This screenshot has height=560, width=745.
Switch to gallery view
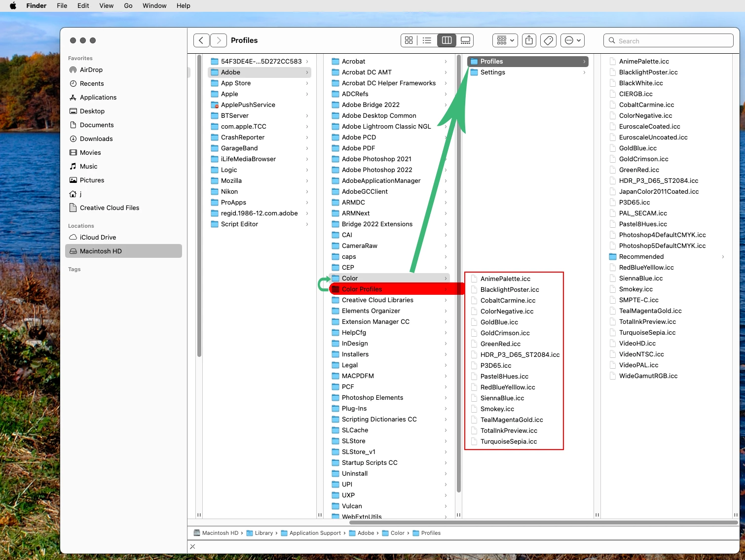pos(465,40)
